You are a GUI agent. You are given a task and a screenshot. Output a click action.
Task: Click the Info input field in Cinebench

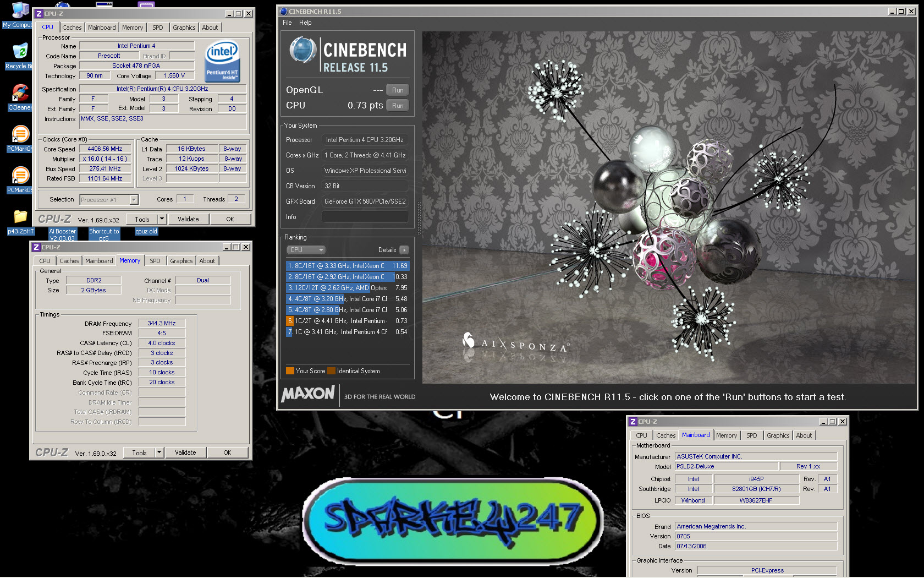(x=365, y=217)
